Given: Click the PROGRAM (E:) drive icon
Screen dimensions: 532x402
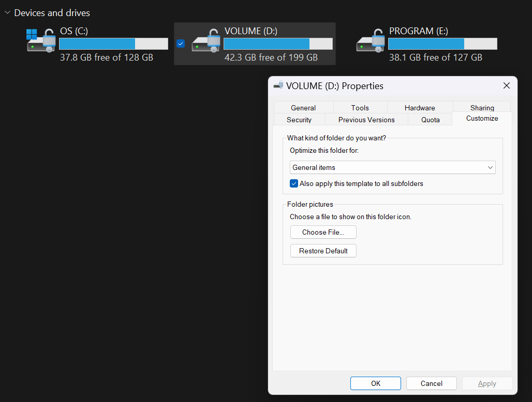Looking at the screenshot, I should point(370,40).
